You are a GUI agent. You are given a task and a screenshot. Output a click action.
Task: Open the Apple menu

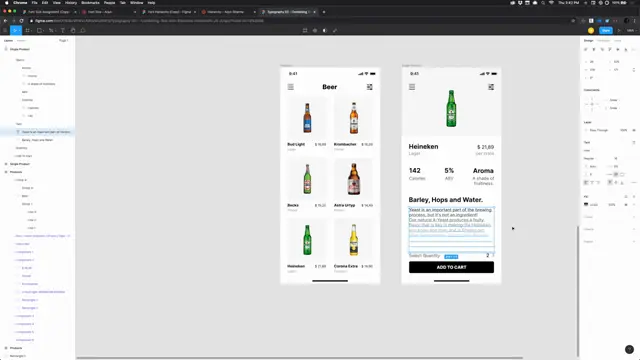click(7, 2)
